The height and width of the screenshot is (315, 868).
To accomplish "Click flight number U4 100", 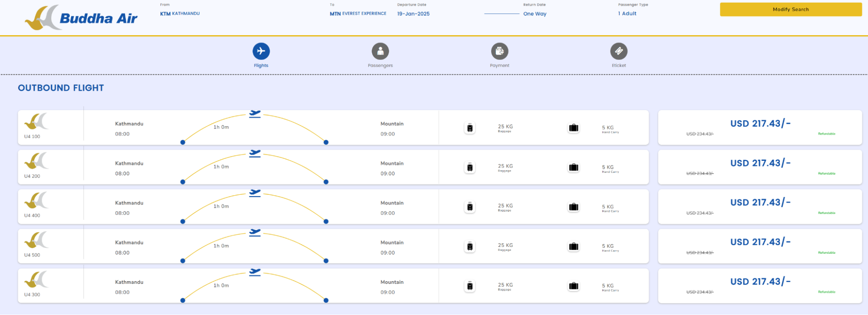I will 32,137.
